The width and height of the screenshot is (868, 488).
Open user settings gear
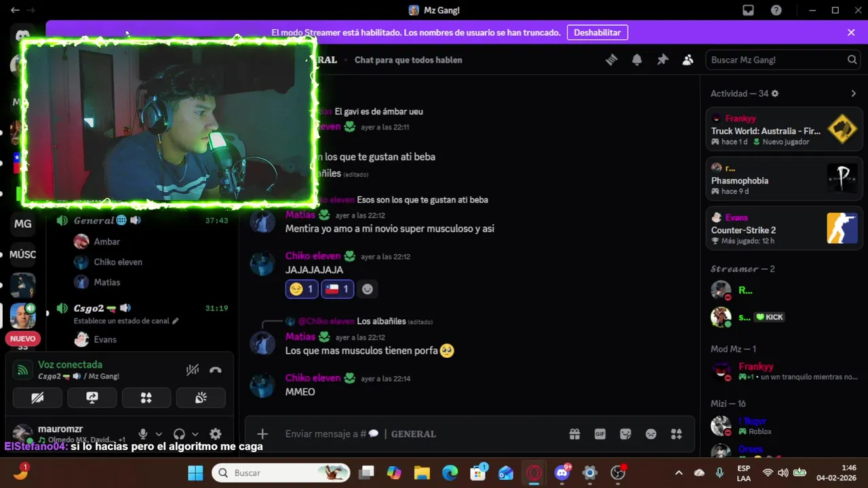(x=216, y=434)
